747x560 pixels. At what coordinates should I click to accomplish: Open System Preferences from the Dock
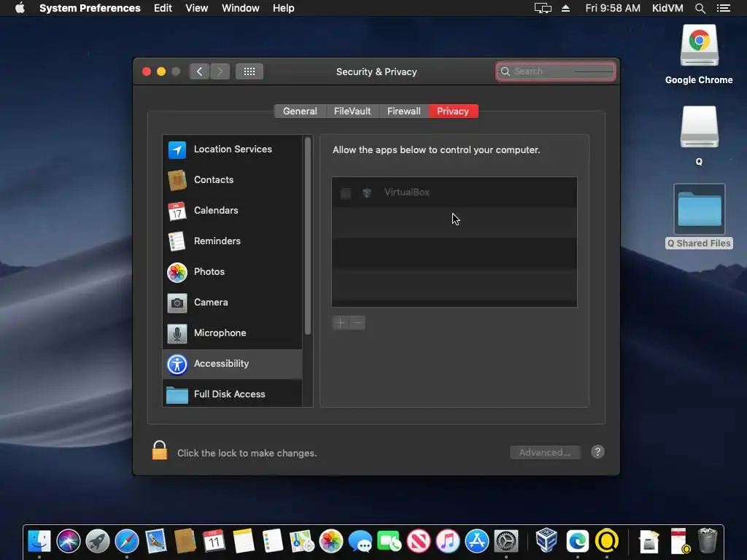[506, 542]
